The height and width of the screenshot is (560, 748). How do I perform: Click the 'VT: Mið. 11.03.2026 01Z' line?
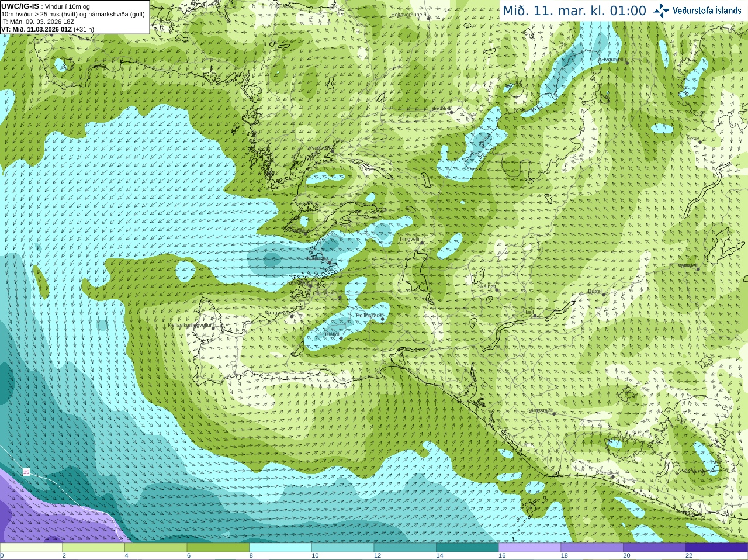tap(47, 29)
